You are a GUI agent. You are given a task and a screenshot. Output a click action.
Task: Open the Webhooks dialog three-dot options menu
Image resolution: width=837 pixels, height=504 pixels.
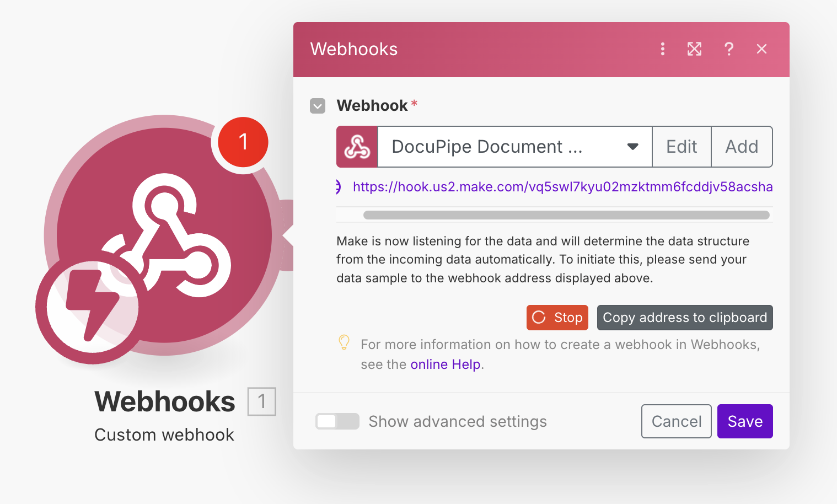(x=662, y=49)
